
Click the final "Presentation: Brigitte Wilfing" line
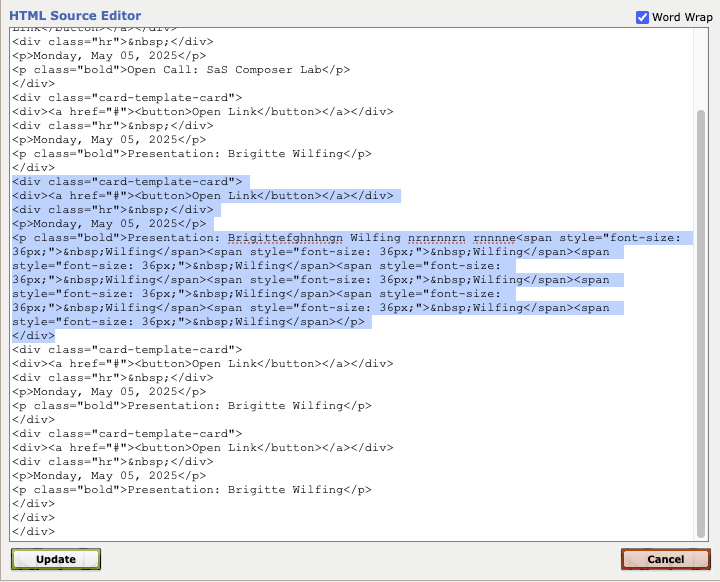point(190,489)
